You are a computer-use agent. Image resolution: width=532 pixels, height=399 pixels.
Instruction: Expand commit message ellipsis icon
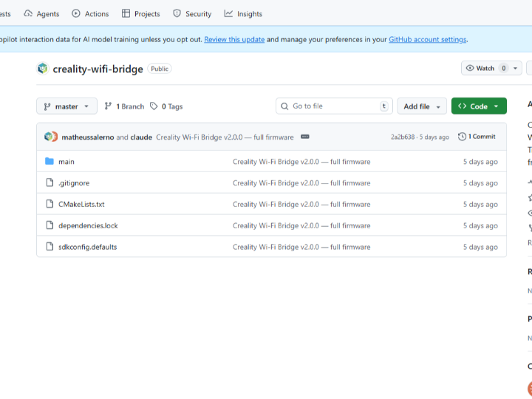[305, 137]
